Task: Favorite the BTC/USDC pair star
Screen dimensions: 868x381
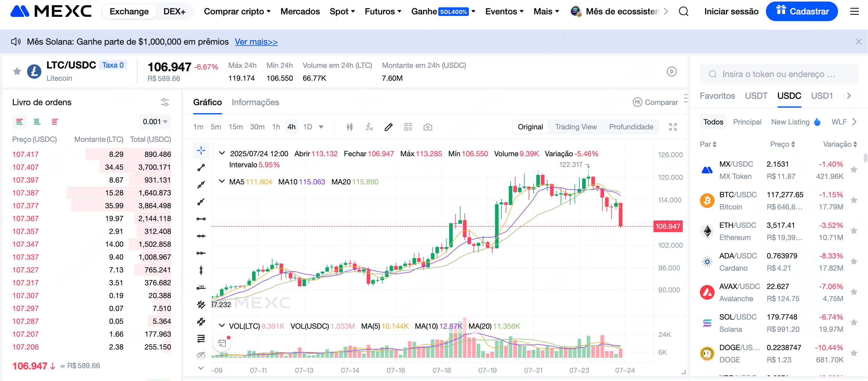Action: [854, 200]
